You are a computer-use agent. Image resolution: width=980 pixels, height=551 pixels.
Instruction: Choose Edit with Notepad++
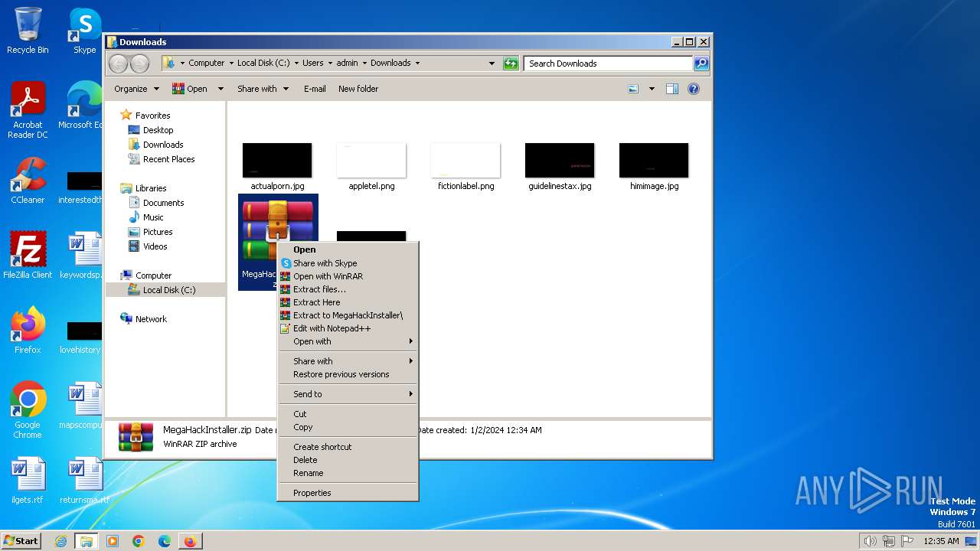click(348, 328)
